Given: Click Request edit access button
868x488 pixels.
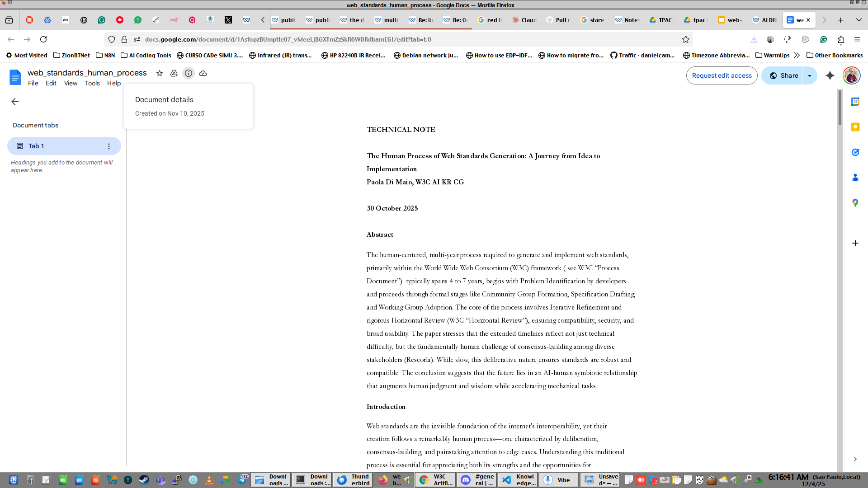Looking at the screenshot, I should 722,75.
